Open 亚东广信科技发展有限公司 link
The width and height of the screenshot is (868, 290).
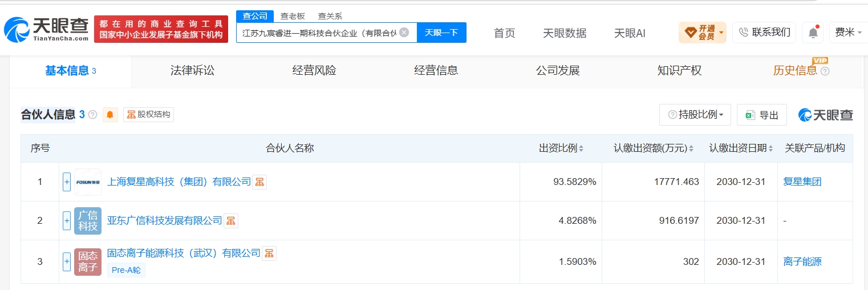coord(164,221)
